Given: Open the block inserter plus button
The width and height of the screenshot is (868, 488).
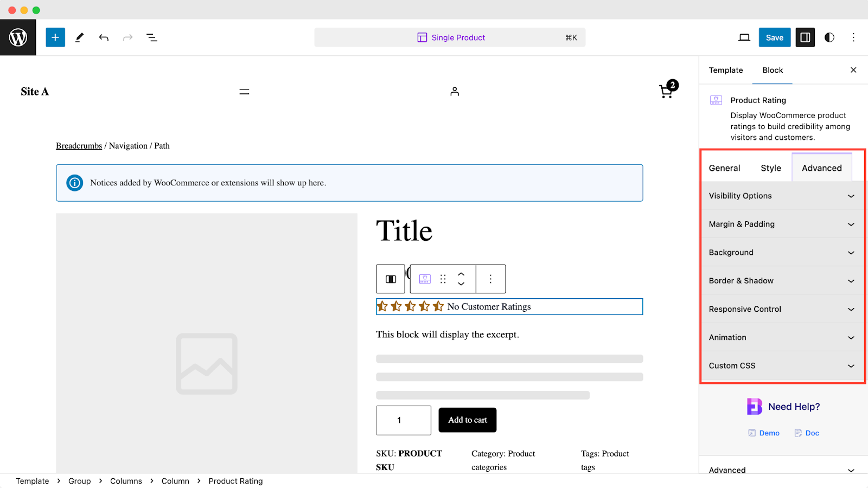Looking at the screenshot, I should (55, 37).
